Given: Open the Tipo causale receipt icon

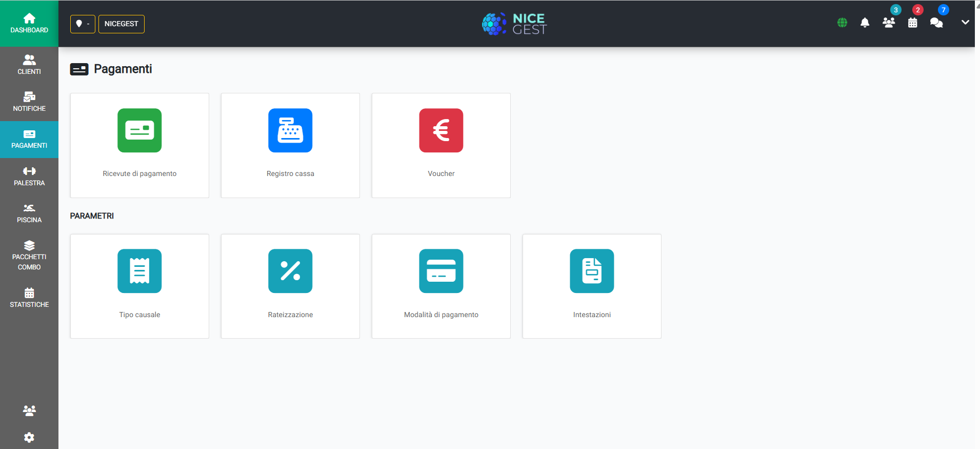Looking at the screenshot, I should (139, 271).
